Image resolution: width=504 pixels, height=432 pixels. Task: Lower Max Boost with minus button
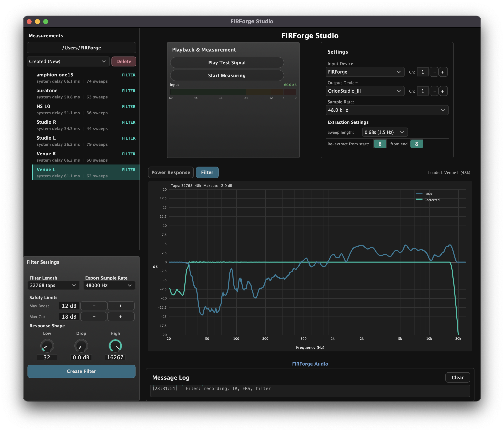94,306
